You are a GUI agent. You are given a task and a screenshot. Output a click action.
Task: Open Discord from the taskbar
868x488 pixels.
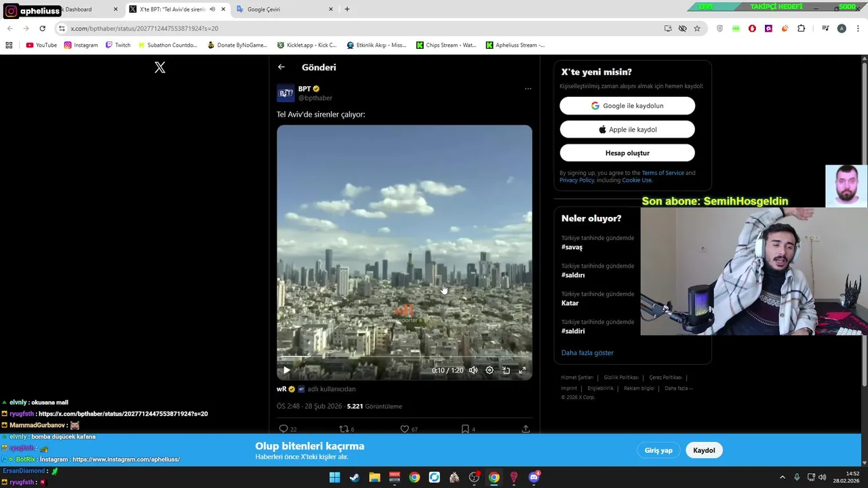tap(534, 477)
